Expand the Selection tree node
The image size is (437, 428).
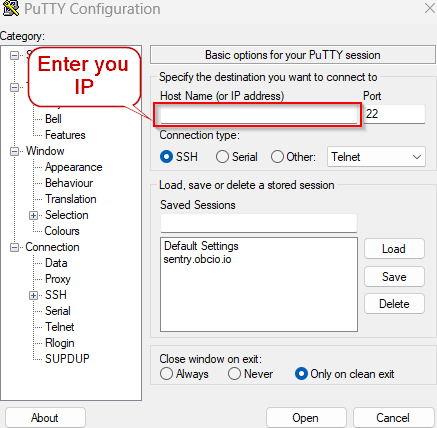click(33, 215)
